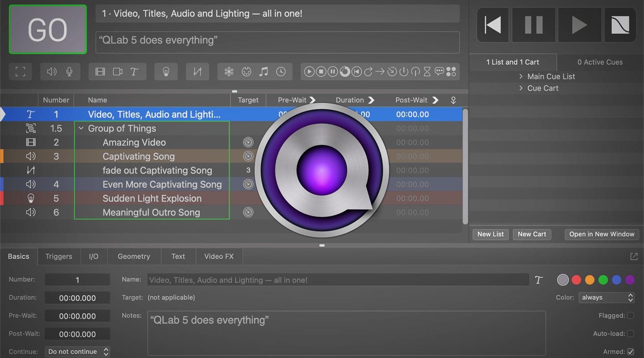Viewport: 644px width, 358px height.
Task: Add a Memo cue using speech-bubble icon
Action: tap(439, 72)
